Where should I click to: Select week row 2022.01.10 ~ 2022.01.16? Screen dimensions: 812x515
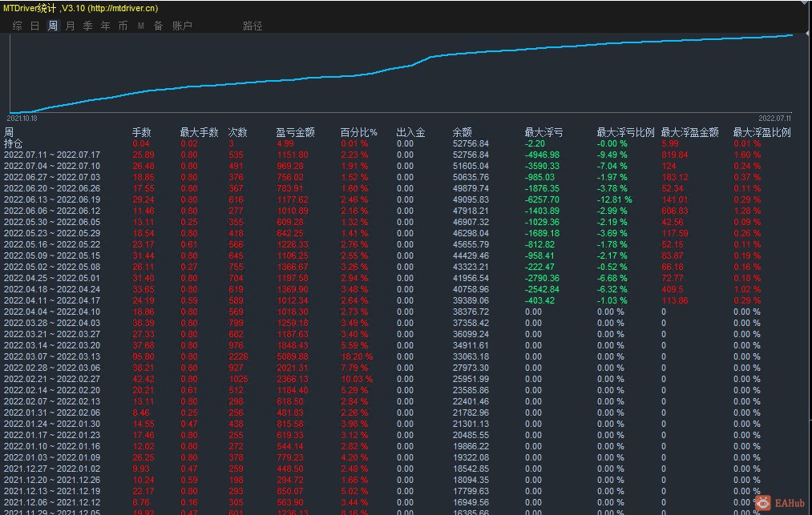pyautogui.click(x=52, y=446)
